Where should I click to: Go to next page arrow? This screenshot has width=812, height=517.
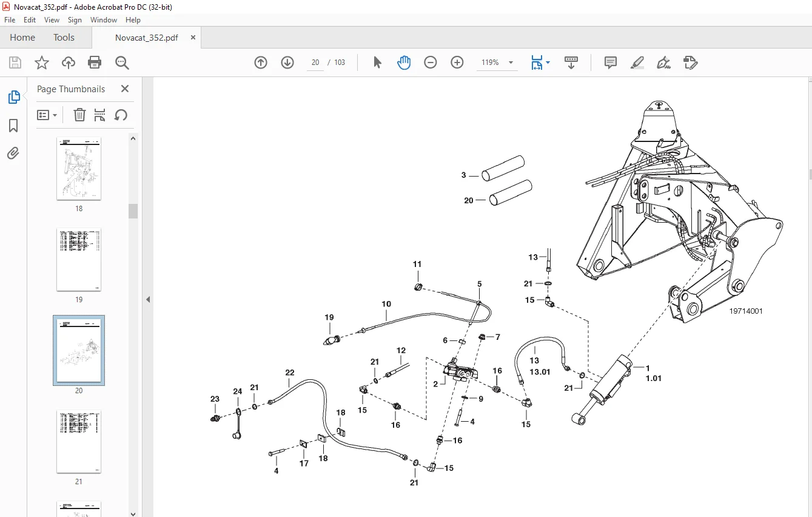287,63
